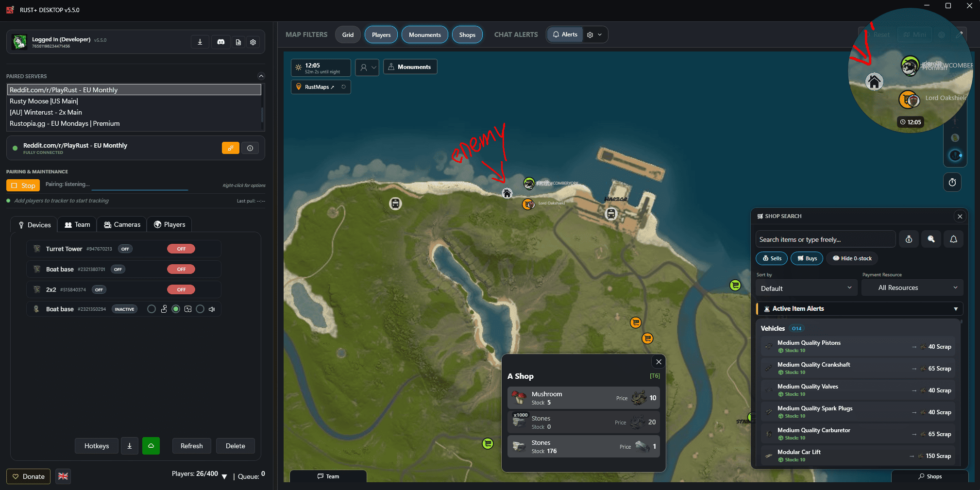Open the Discord icon in the header
The width and height of the screenshot is (980, 490).
pos(221,42)
